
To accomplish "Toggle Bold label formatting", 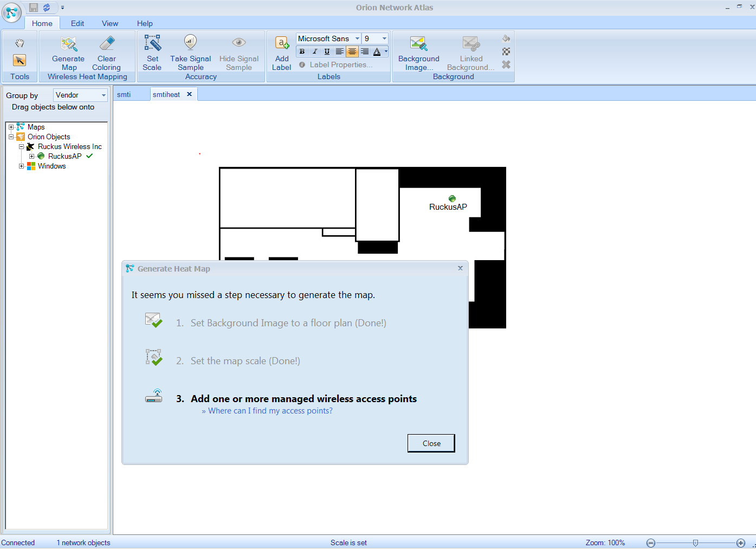I will pyautogui.click(x=302, y=51).
